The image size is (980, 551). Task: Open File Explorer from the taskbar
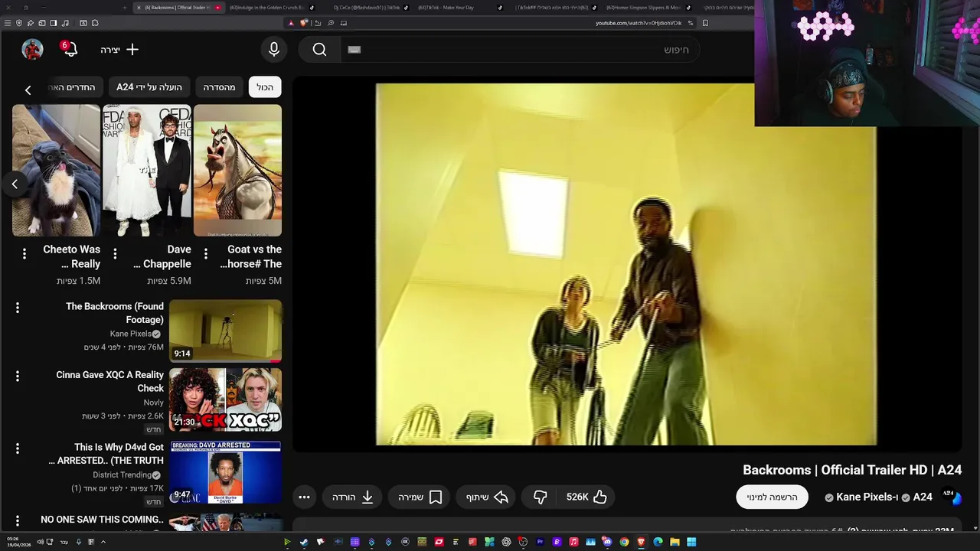click(675, 542)
